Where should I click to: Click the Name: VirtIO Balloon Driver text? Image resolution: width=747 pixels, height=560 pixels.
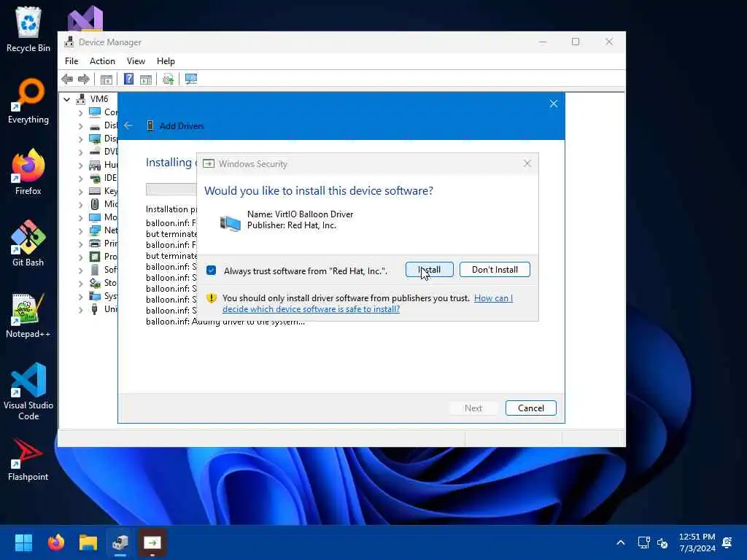300,214
